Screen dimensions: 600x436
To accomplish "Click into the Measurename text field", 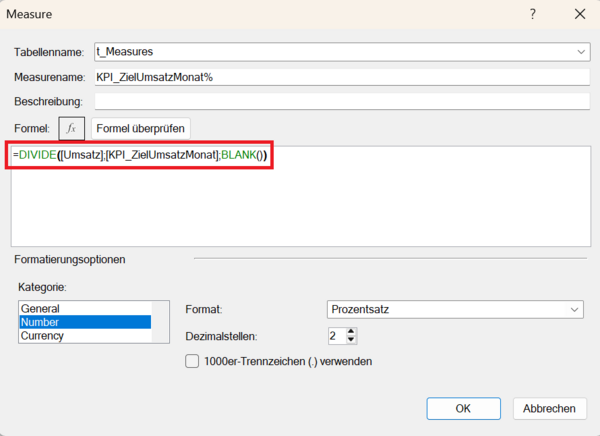I will [340, 77].
